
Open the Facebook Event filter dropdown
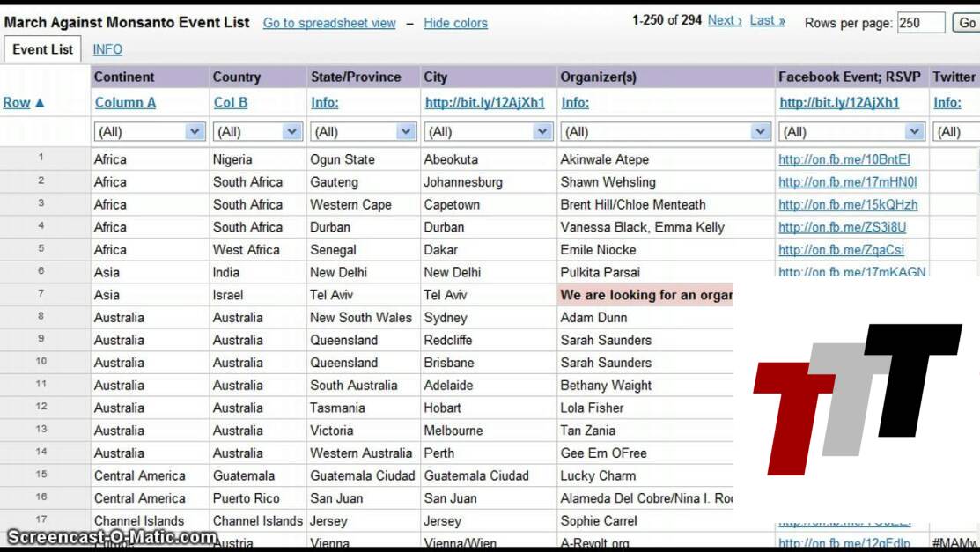coord(915,132)
